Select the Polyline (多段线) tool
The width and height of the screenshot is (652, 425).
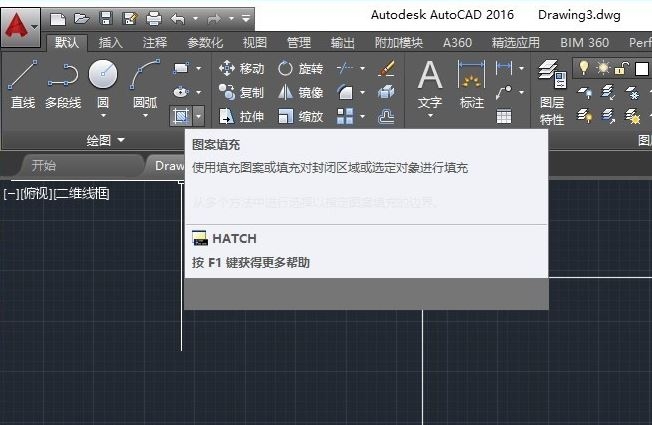[x=63, y=85]
